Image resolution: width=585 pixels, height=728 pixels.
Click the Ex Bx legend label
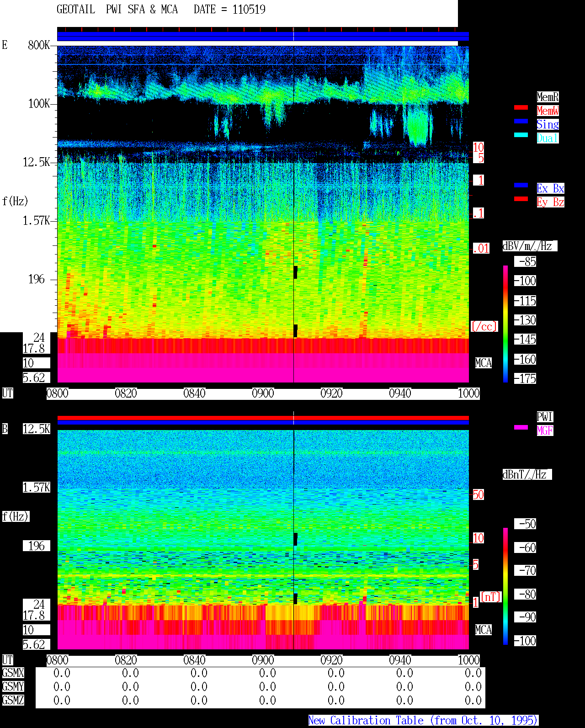coord(550,188)
